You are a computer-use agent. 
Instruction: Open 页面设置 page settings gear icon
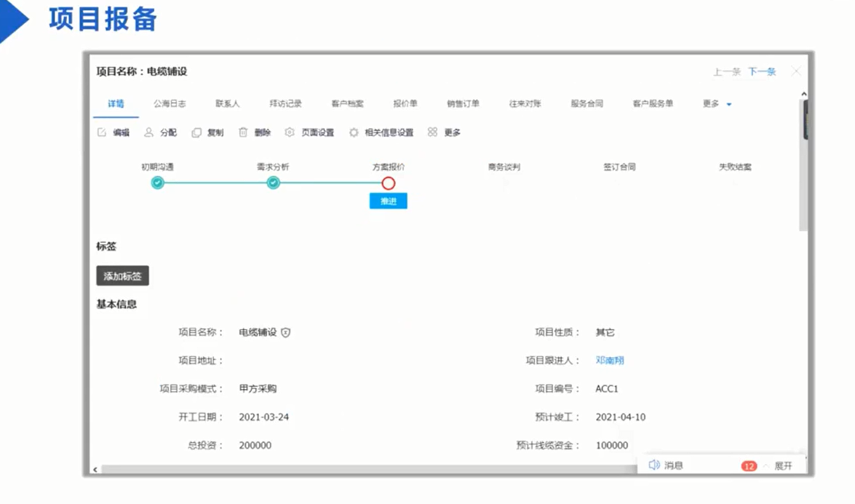click(290, 132)
